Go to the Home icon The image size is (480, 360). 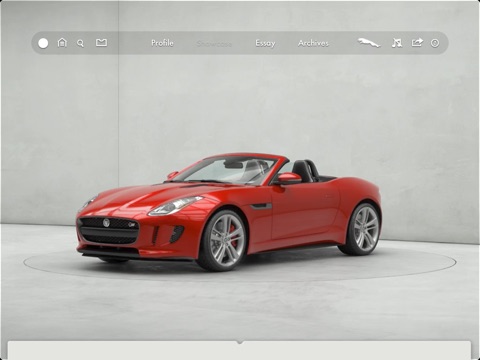pos(62,43)
